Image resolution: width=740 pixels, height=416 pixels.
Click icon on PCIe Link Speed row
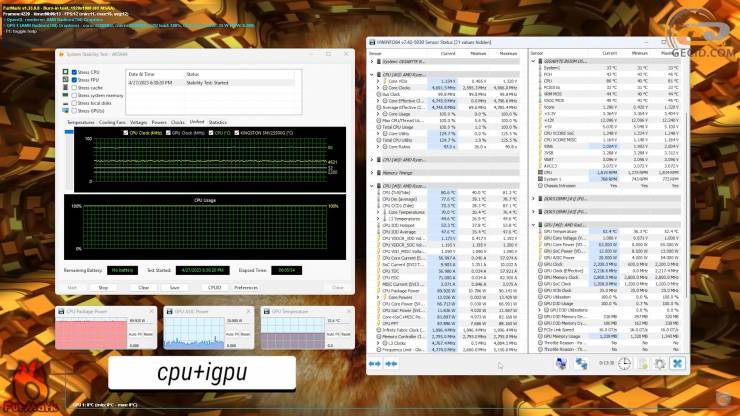point(540,330)
